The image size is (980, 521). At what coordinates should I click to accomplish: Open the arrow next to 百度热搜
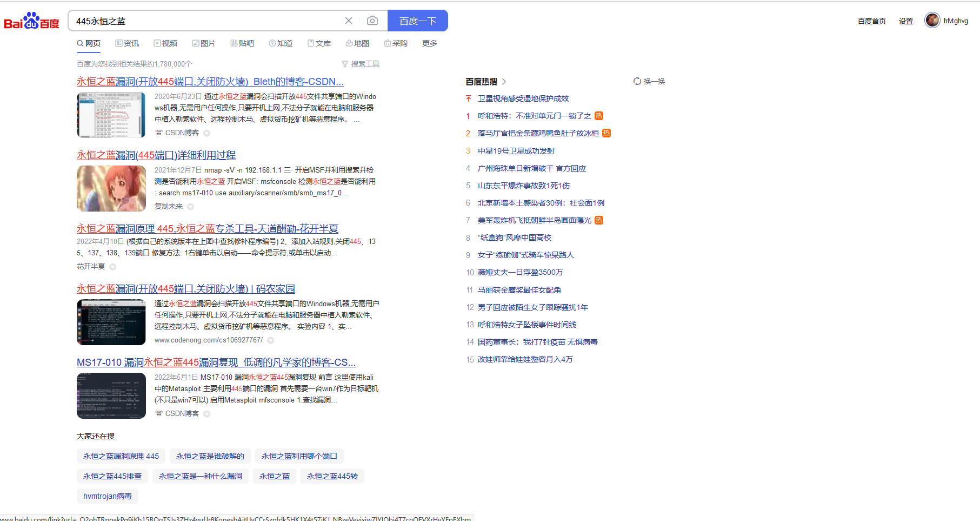coord(504,82)
